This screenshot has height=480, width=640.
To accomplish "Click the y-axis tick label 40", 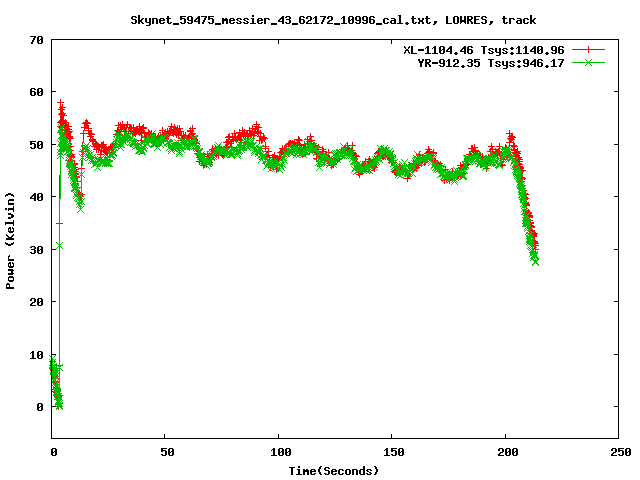I will tap(36, 197).
